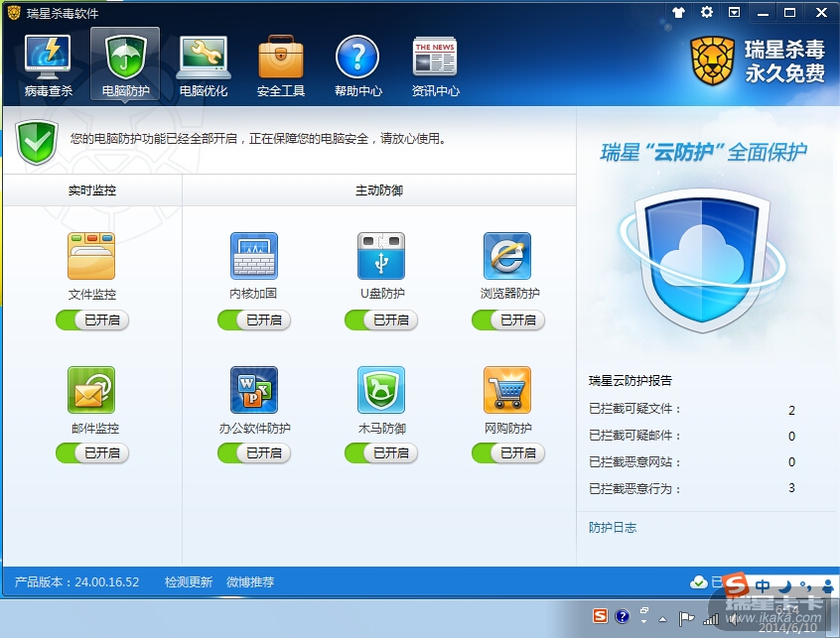The width and height of the screenshot is (840, 638).
Task: Open 防护日志 protection log link
Action: tap(613, 528)
